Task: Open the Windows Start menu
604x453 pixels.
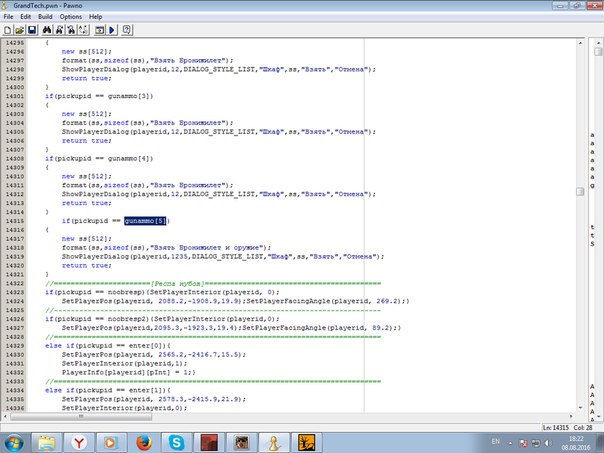Action: point(13,443)
